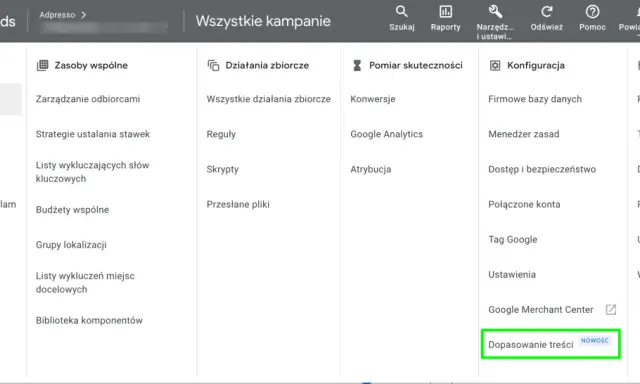Click the Działania zbiorcze heading

tap(267, 65)
